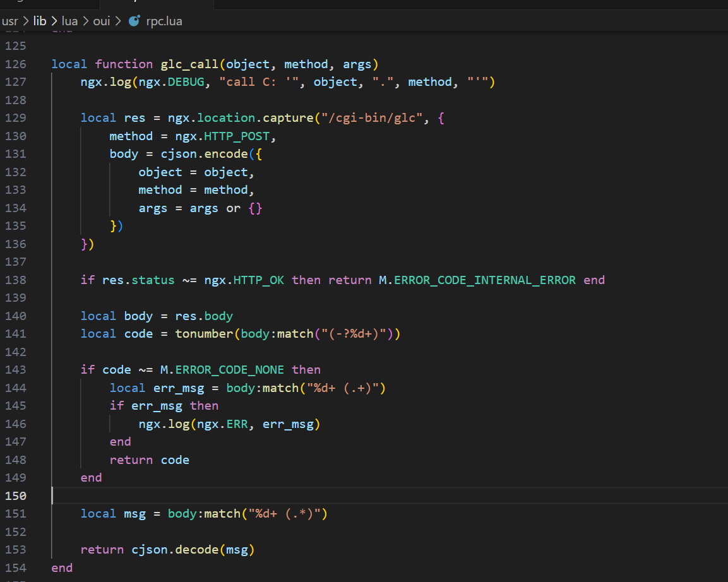
Task: Click the final 'end' keyword on line 154
Action: pyautogui.click(x=62, y=567)
